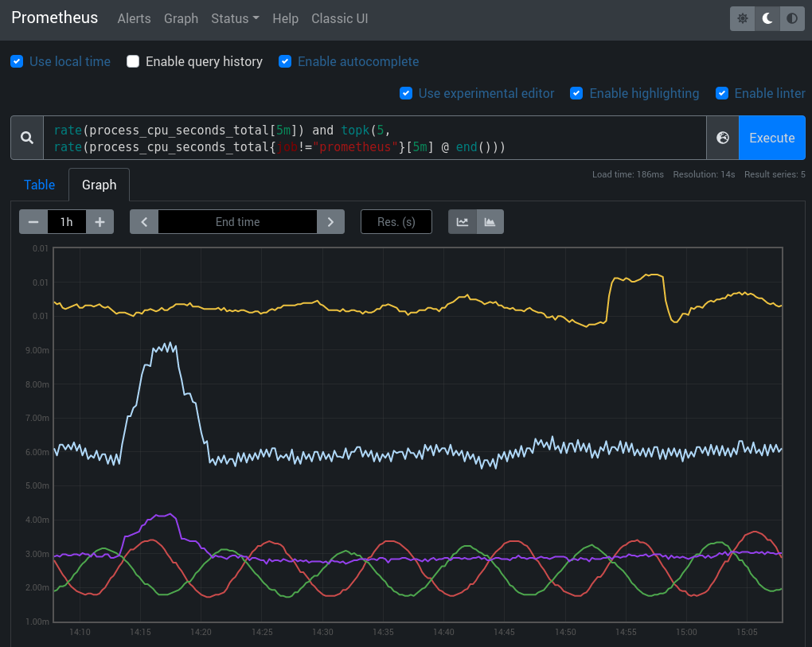Screen dimensions: 812x647
Task: Click the Execute button
Action: (771, 137)
